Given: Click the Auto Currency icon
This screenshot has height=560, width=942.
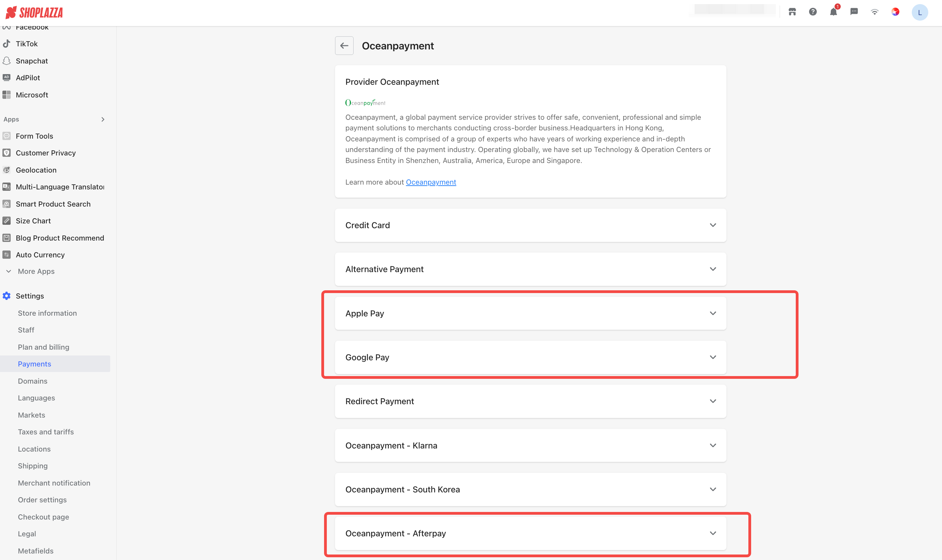Looking at the screenshot, I should (7, 255).
